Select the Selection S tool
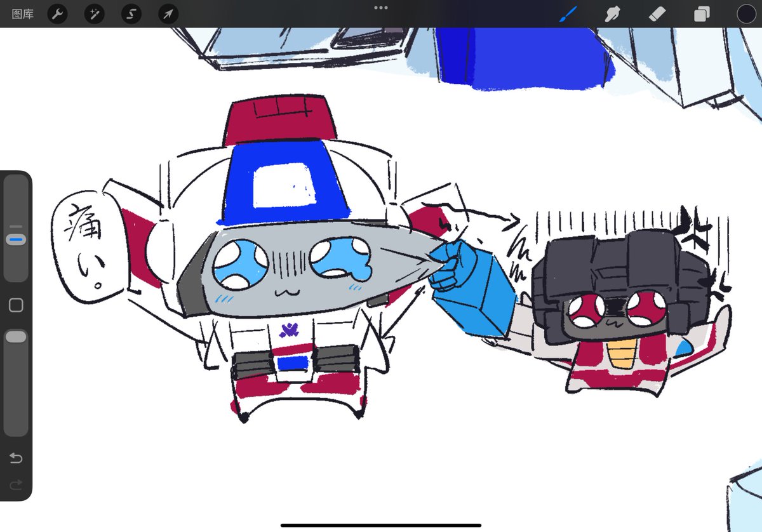Screen dimensions: 762x532 [x=131, y=14]
